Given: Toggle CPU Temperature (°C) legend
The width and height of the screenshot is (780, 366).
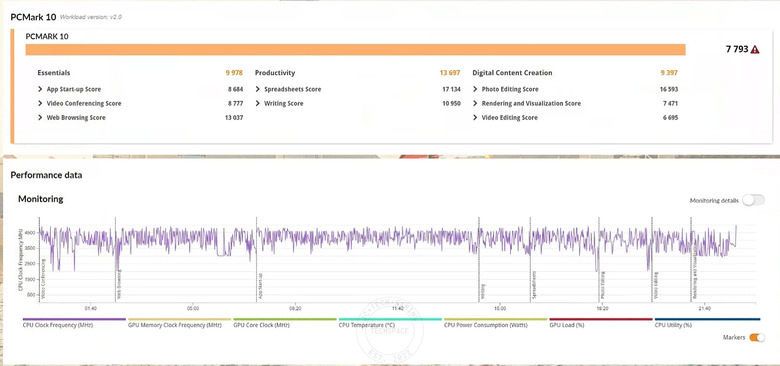Looking at the screenshot, I should click(390, 323).
